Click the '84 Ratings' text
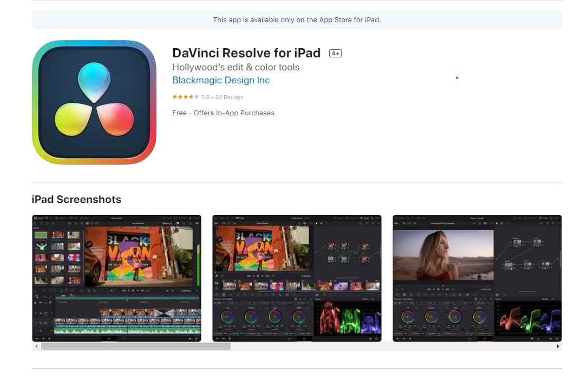Viewport: 588px width, 379px height. click(229, 97)
